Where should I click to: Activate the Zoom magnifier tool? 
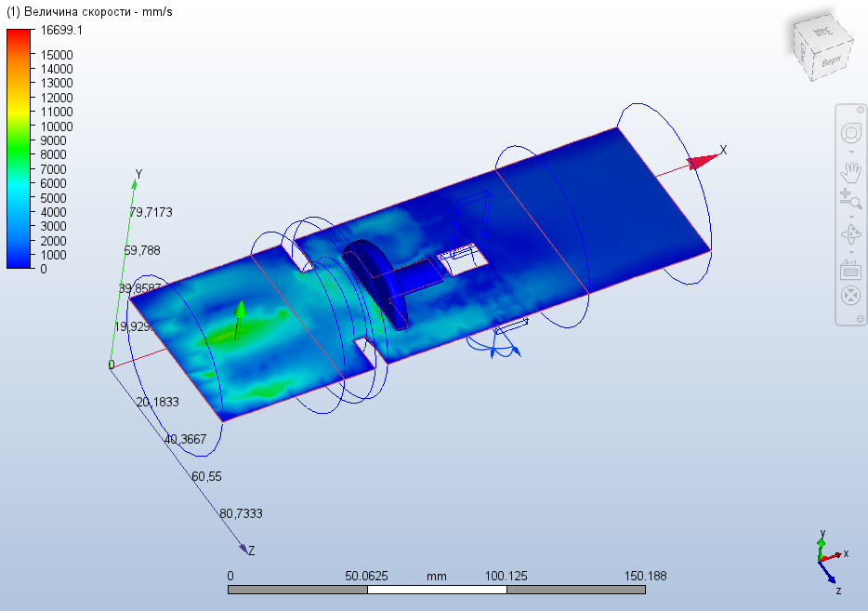851,199
